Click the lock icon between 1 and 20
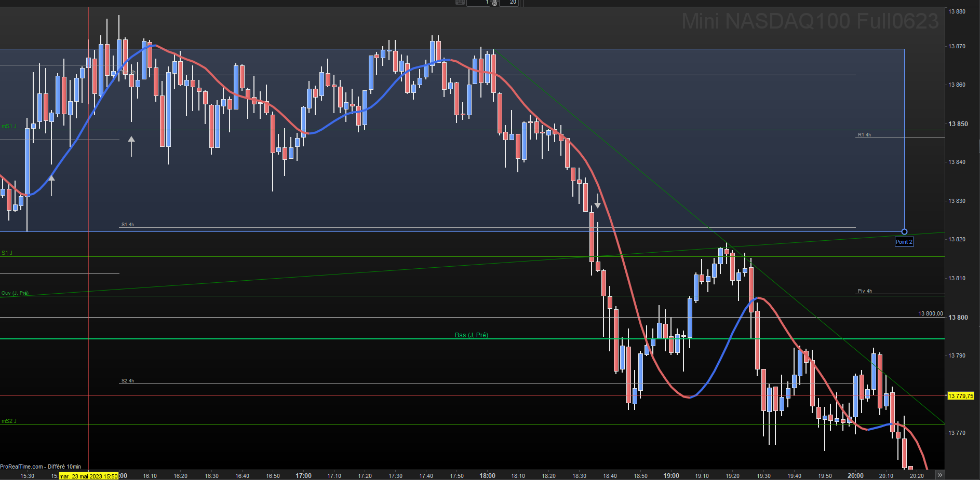980x480 pixels. (495, 3)
